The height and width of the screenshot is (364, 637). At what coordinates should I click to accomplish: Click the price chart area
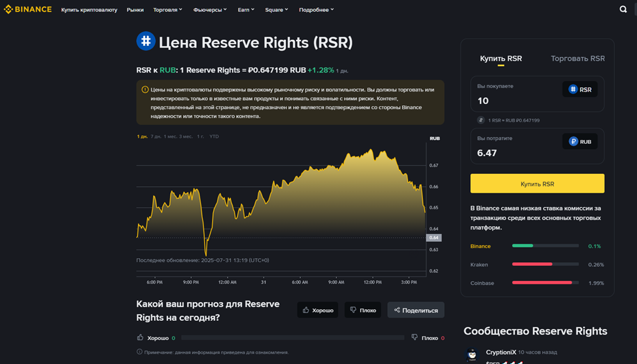pyautogui.click(x=281, y=209)
